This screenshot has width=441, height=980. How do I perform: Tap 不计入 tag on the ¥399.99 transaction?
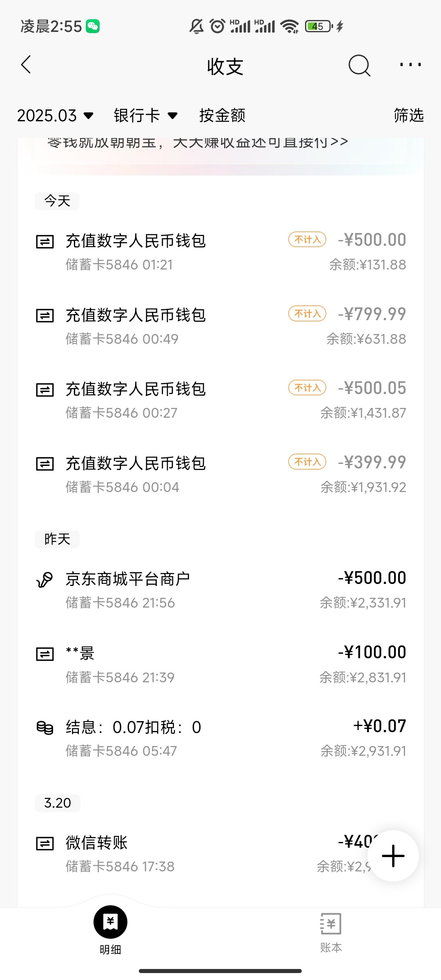307,462
